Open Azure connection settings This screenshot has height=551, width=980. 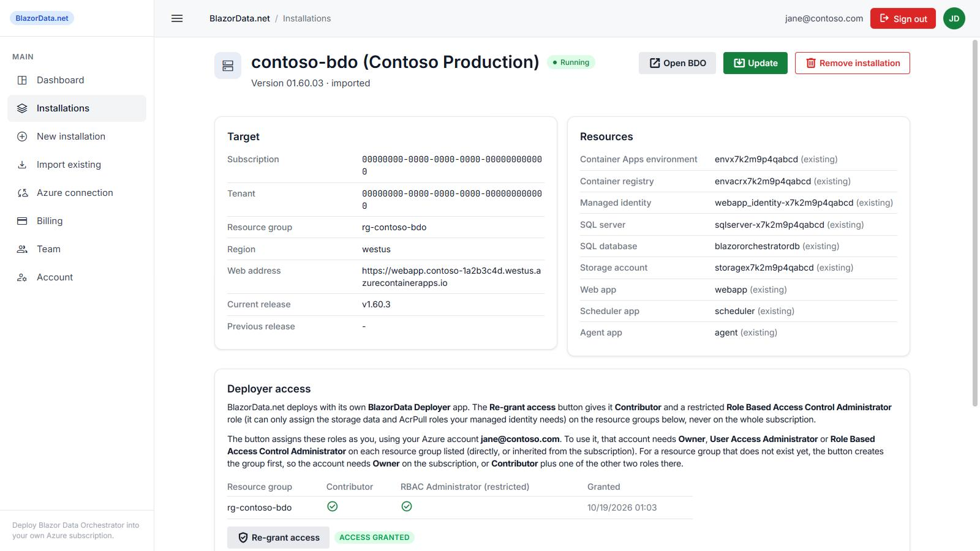tap(77, 193)
